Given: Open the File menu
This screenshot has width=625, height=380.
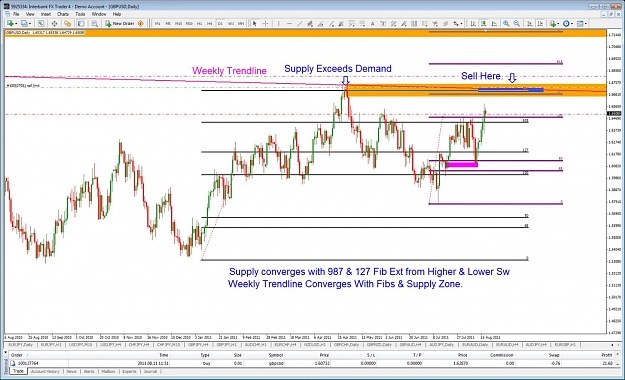Looking at the screenshot, I should [x=16, y=14].
